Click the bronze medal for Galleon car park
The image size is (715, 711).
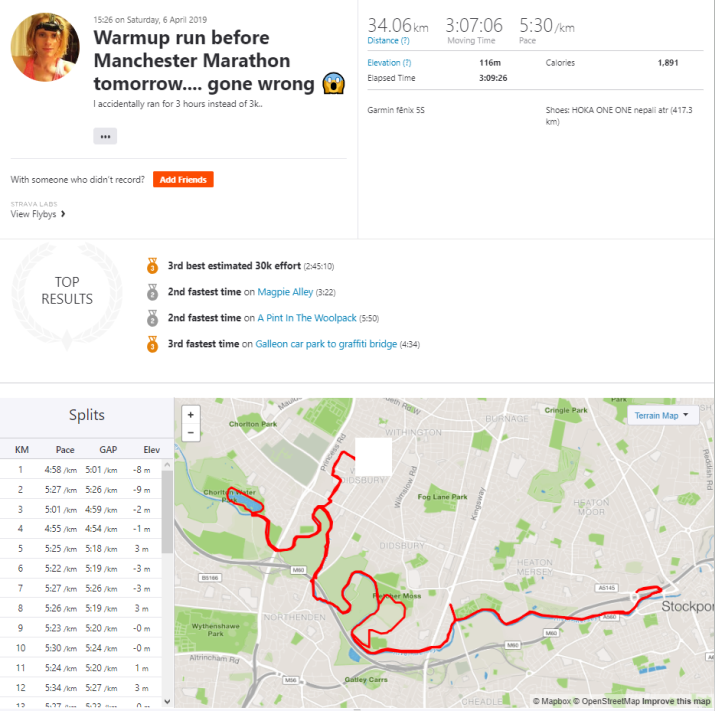click(x=153, y=344)
